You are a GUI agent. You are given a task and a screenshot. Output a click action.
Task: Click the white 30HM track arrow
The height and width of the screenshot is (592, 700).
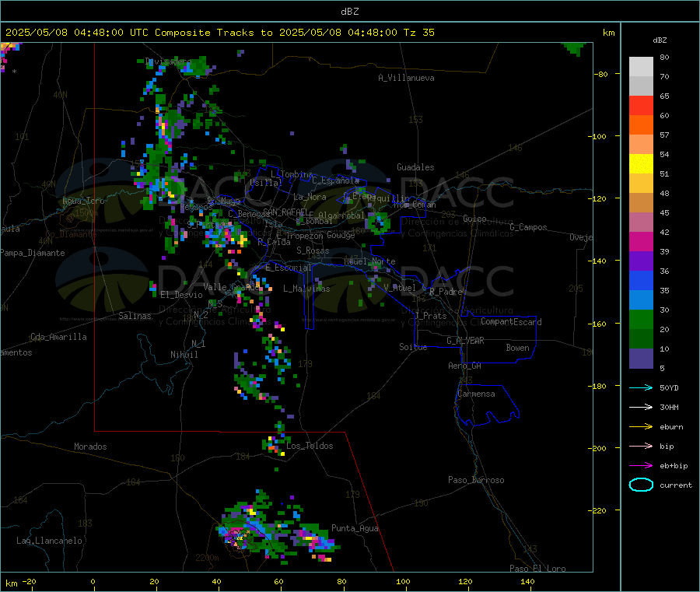point(641,407)
